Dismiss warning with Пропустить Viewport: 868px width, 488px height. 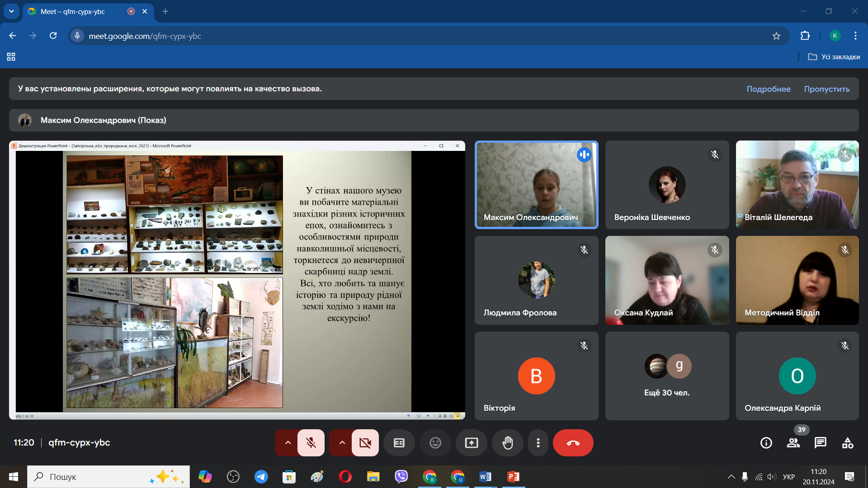tap(826, 89)
